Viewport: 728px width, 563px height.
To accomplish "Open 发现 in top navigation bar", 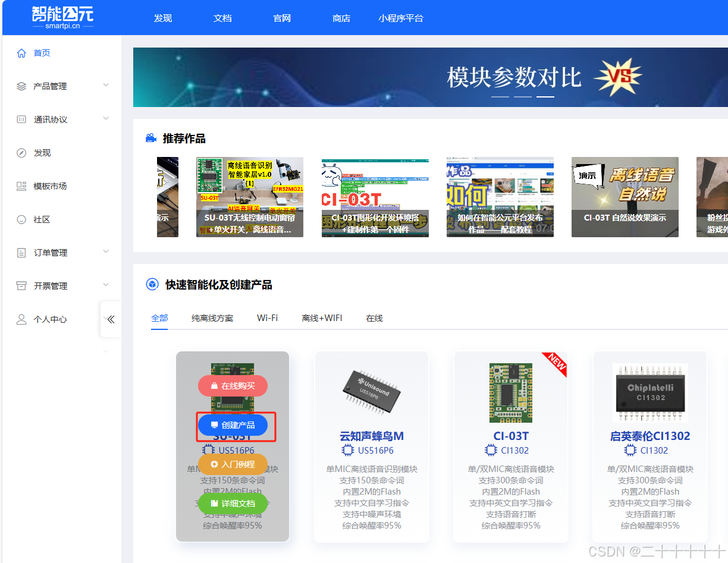I will click(x=162, y=18).
